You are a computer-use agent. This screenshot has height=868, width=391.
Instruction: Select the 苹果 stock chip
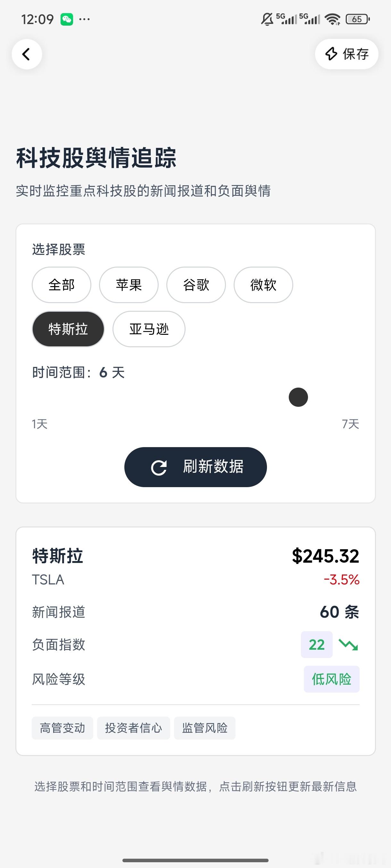point(129,285)
